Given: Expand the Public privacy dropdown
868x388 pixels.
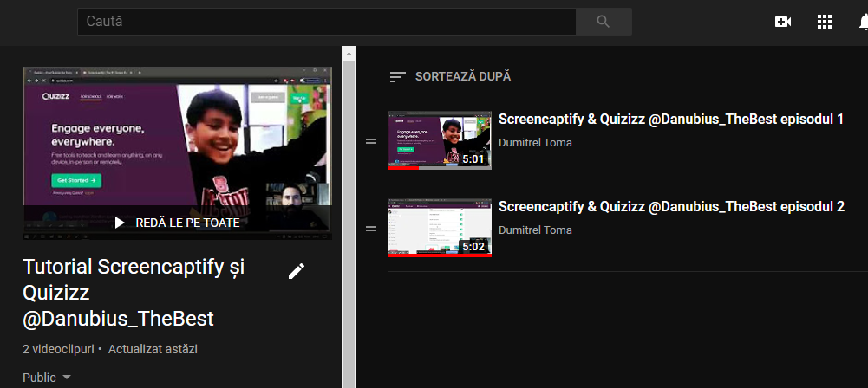Looking at the screenshot, I should pyautogui.click(x=47, y=377).
